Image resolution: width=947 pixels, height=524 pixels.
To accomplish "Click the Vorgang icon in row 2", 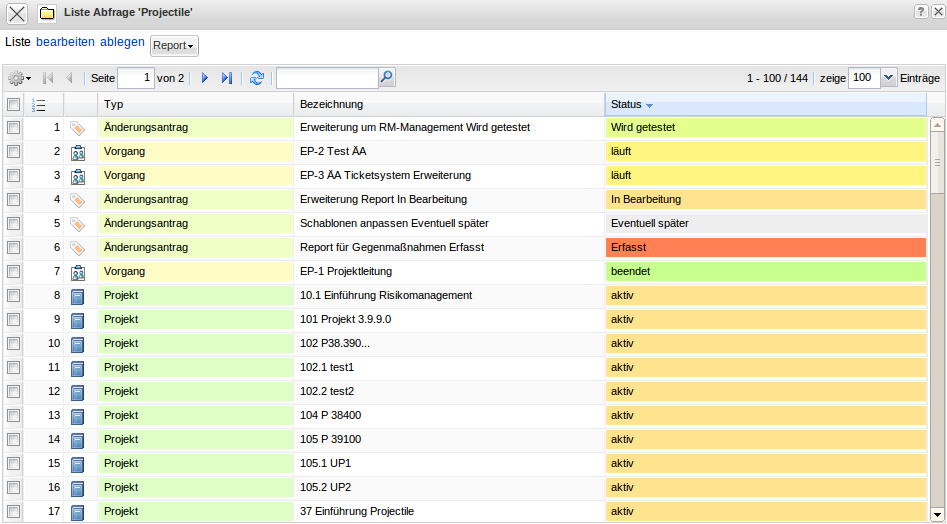I will click(78, 152).
